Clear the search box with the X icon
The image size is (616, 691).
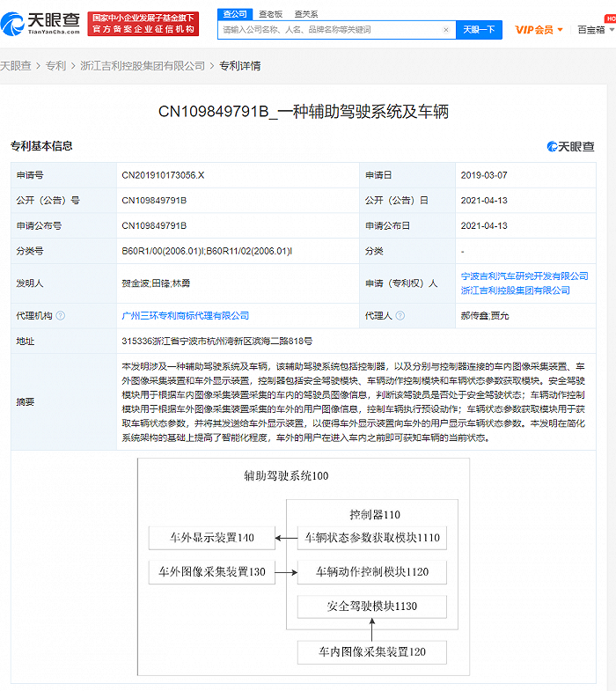(446, 30)
